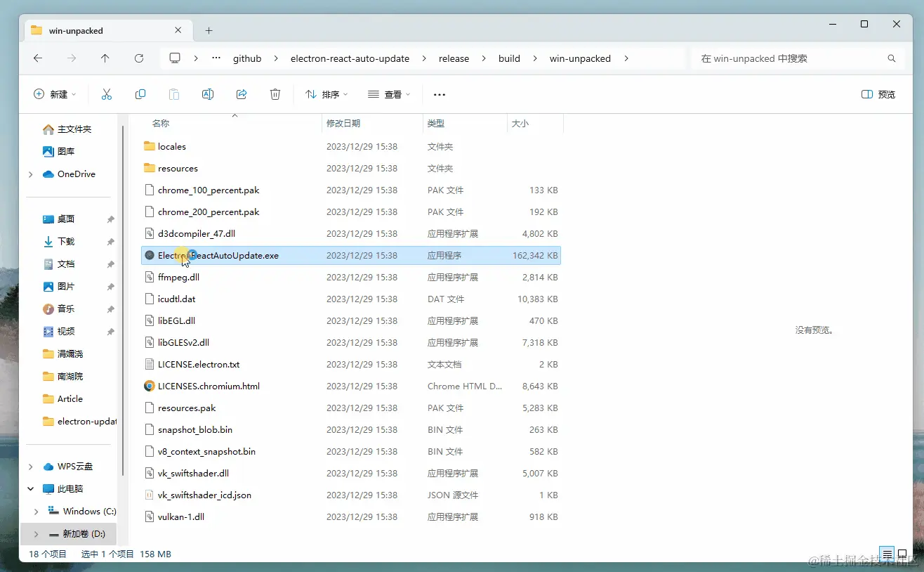924x572 pixels.
Task: Refresh the current folder
Action: [139, 58]
